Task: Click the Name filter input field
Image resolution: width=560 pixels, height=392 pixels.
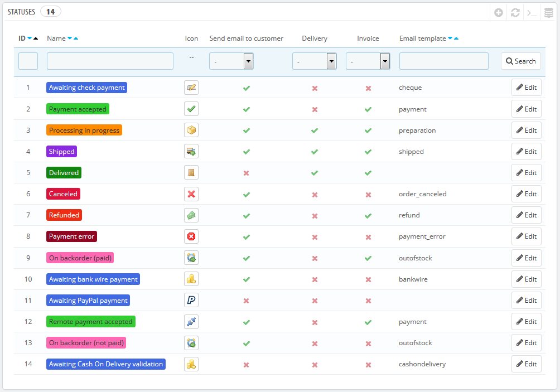Action: pyautogui.click(x=110, y=61)
